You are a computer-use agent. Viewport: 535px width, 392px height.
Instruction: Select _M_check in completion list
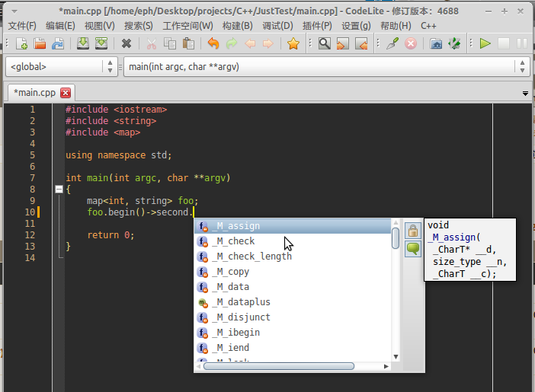(x=293, y=241)
